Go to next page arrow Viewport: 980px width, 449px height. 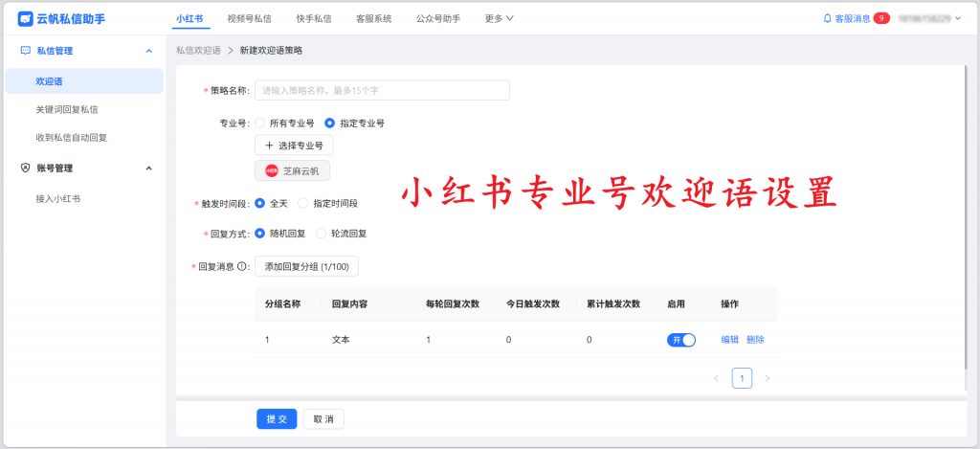pos(767,378)
